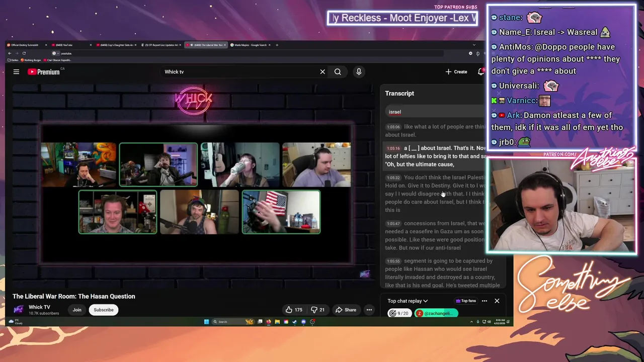The image size is (644, 362).
Task: Dislike the video with 21 dislikes
Action: click(317, 310)
